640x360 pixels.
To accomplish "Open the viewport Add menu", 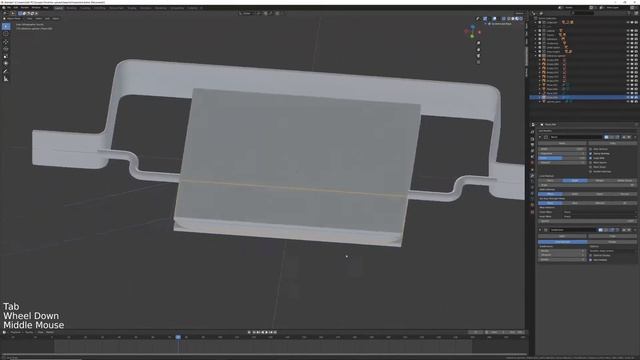I will point(47,18).
